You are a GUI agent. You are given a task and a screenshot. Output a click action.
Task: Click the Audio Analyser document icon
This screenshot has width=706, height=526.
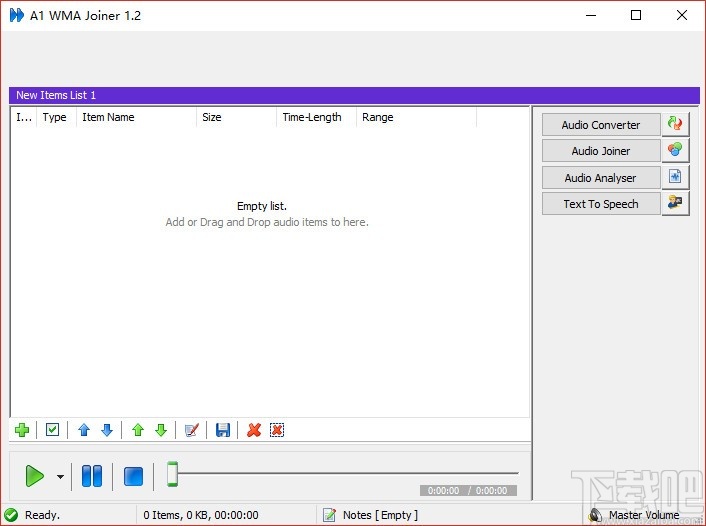pos(675,177)
